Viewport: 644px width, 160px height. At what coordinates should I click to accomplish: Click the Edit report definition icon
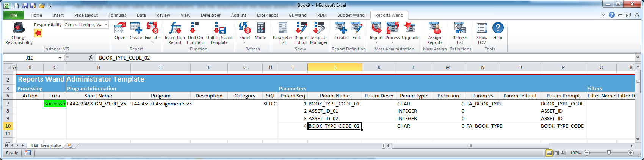click(356, 28)
